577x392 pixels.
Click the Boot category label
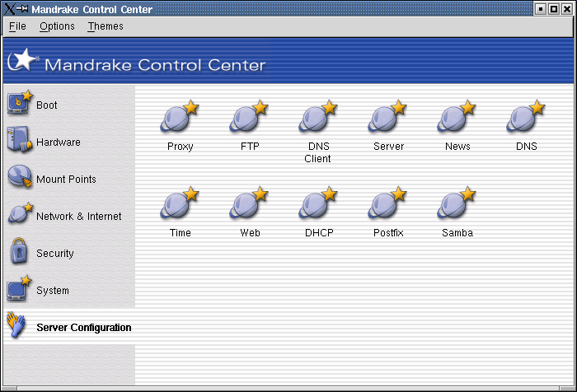pyautogui.click(x=47, y=105)
